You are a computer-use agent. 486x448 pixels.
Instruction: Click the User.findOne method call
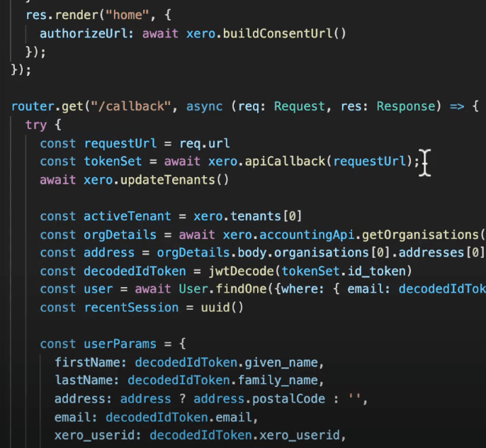222,289
